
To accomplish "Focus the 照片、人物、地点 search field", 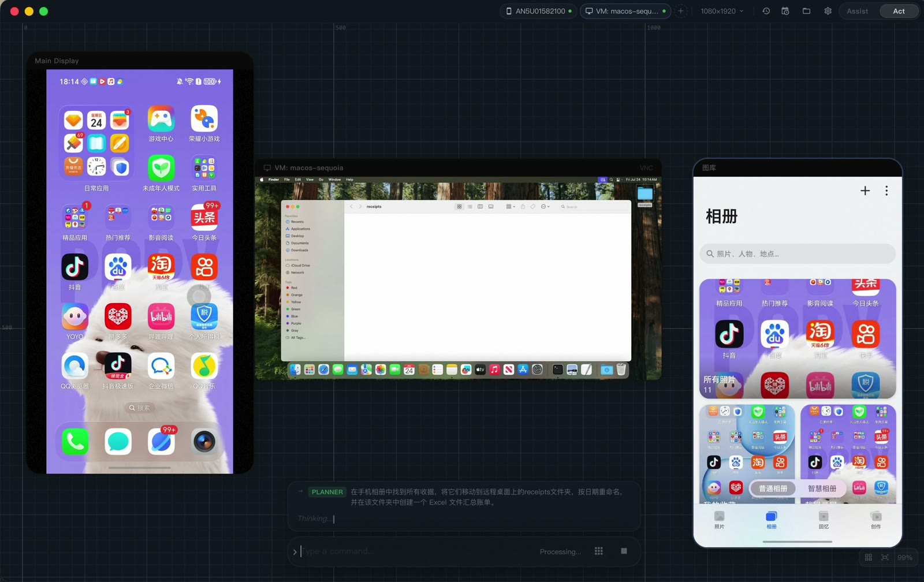I will pos(798,253).
